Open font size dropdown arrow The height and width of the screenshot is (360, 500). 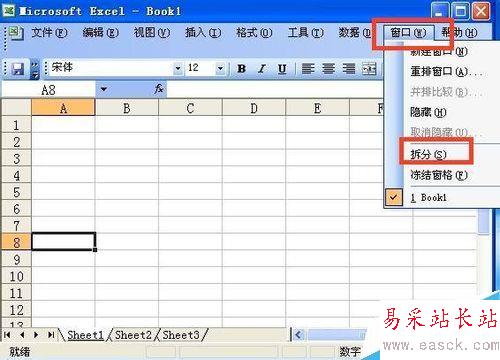tap(220, 69)
